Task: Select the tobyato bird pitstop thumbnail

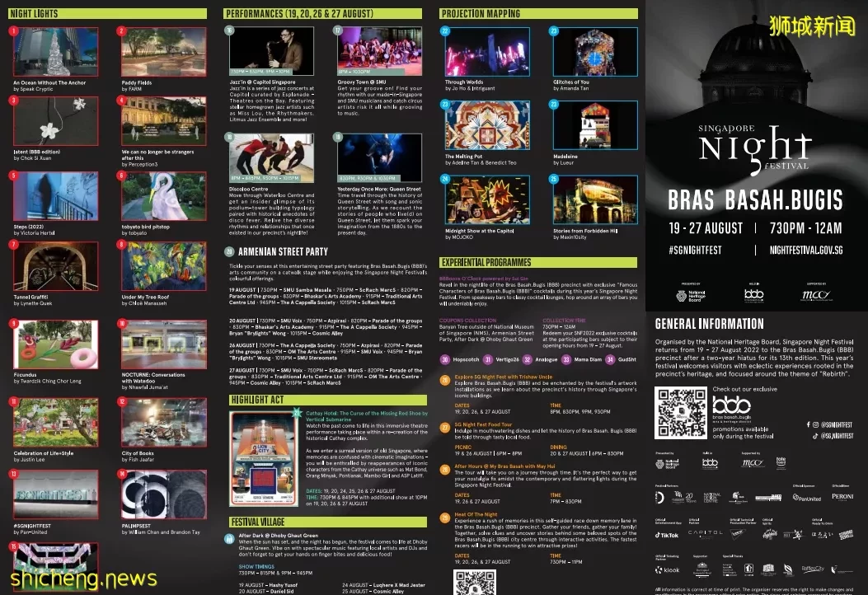Action: pos(164,196)
